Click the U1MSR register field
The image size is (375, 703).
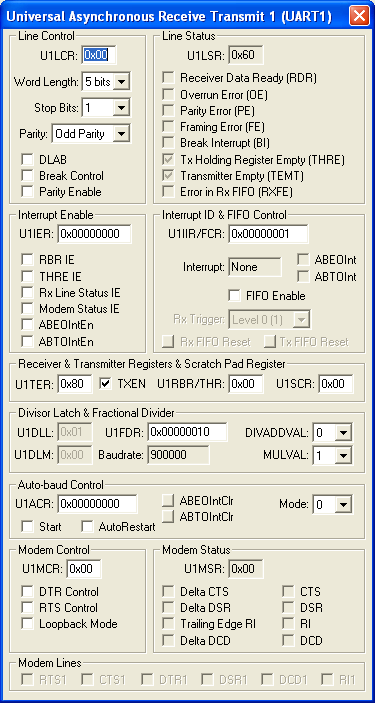click(x=246, y=569)
